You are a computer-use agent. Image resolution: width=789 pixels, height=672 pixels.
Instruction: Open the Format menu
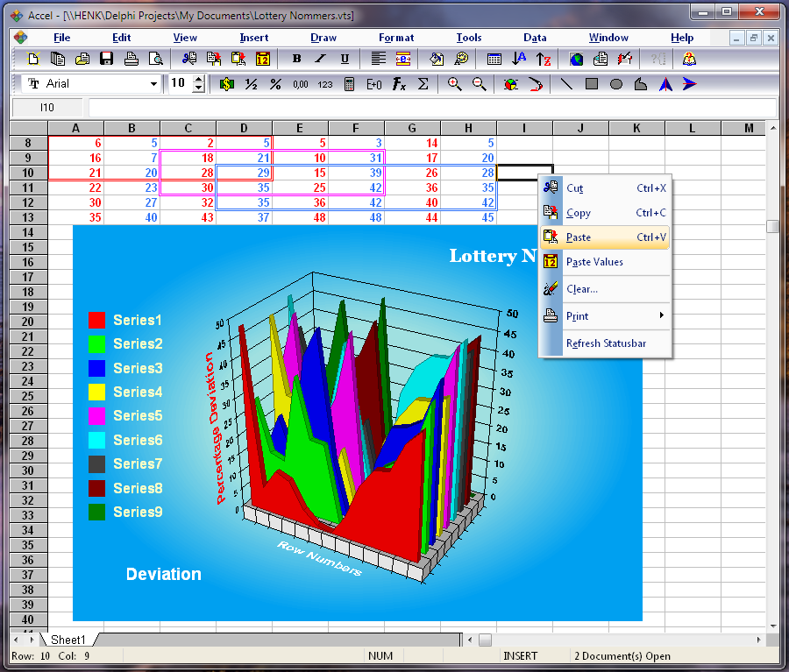396,38
